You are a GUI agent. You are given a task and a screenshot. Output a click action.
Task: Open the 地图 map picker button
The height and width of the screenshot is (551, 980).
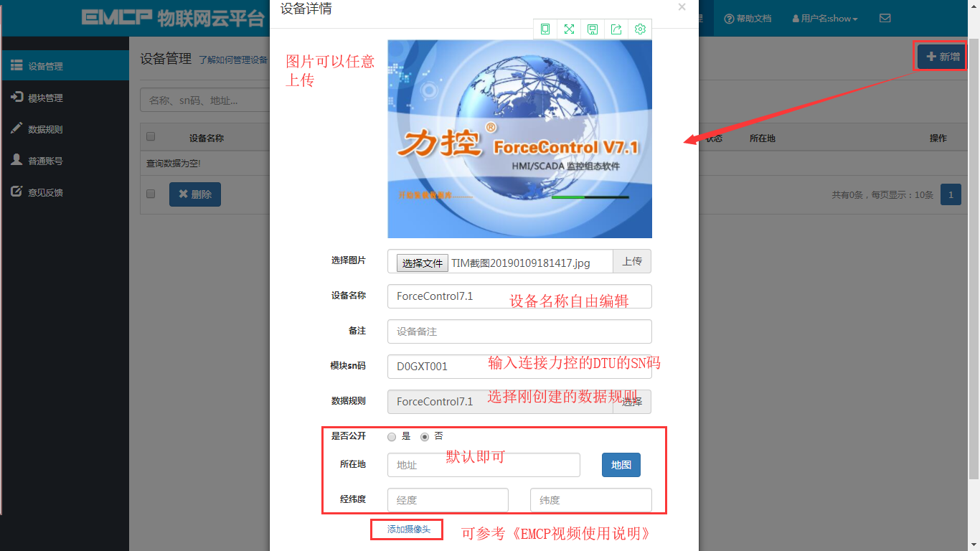tap(621, 465)
